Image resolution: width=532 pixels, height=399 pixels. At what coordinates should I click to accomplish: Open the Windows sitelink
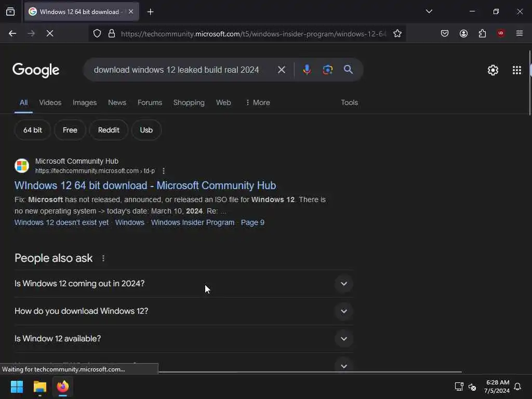(129, 222)
